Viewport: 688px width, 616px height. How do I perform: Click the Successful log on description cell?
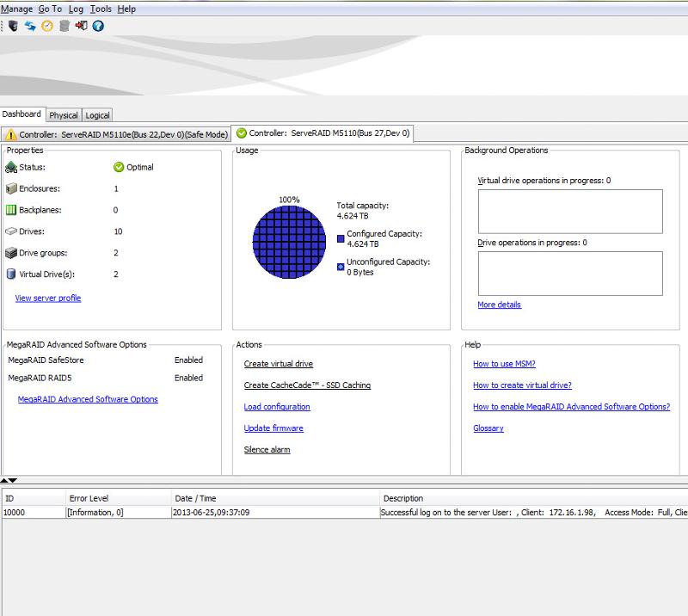[x=534, y=513]
